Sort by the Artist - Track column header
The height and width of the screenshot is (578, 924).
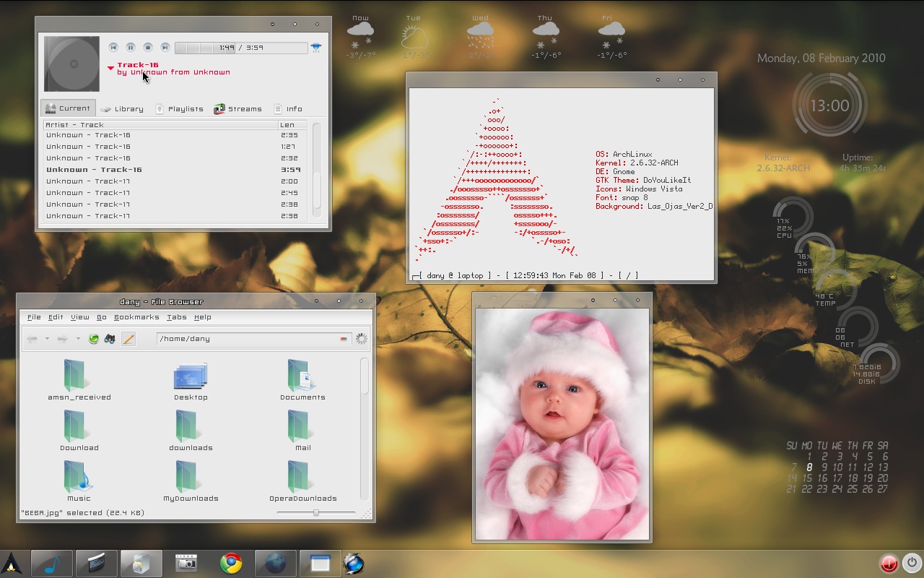(160, 125)
